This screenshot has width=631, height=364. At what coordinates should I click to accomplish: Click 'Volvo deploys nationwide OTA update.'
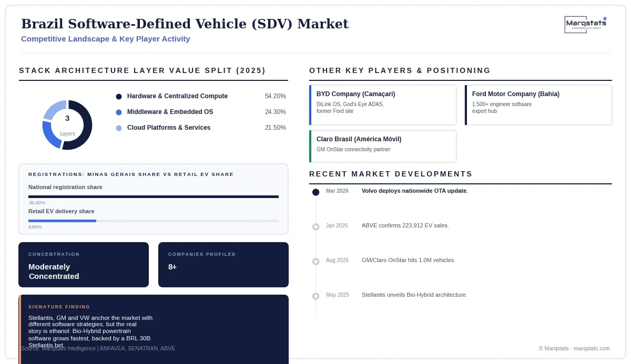pos(415,191)
